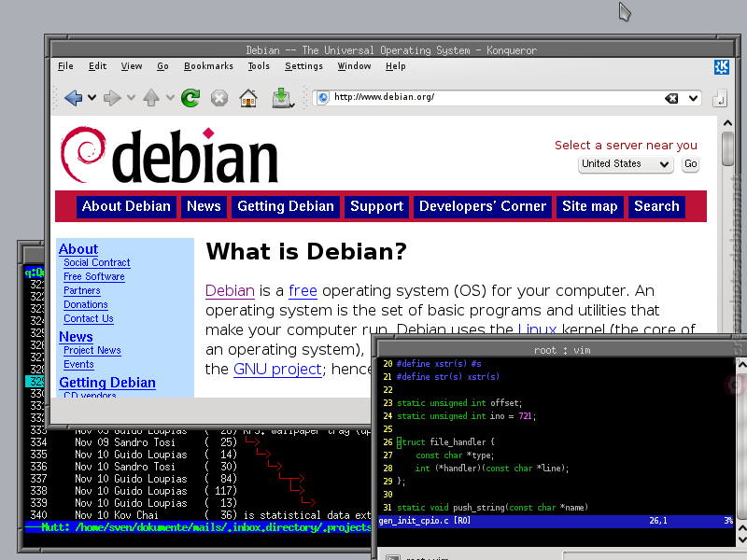Click the Back arrow in Konqueror
Screen dimensions: 747x560
point(73,98)
